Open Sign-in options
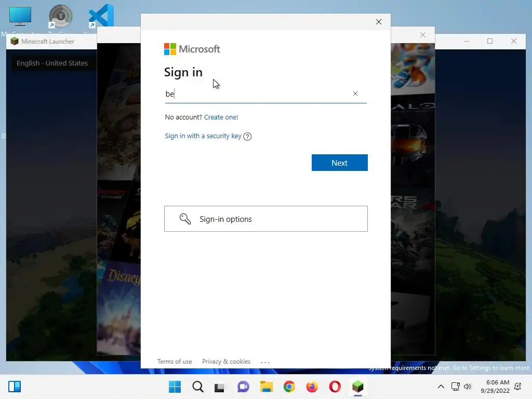Image resolution: width=532 pixels, height=399 pixels. 265,219
